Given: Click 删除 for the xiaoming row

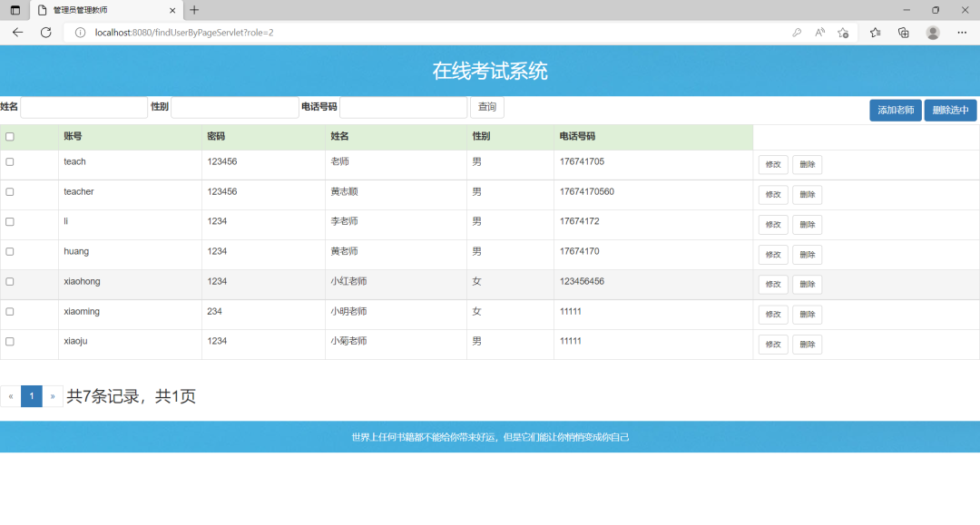Looking at the screenshot, I should tap(808, 315).
